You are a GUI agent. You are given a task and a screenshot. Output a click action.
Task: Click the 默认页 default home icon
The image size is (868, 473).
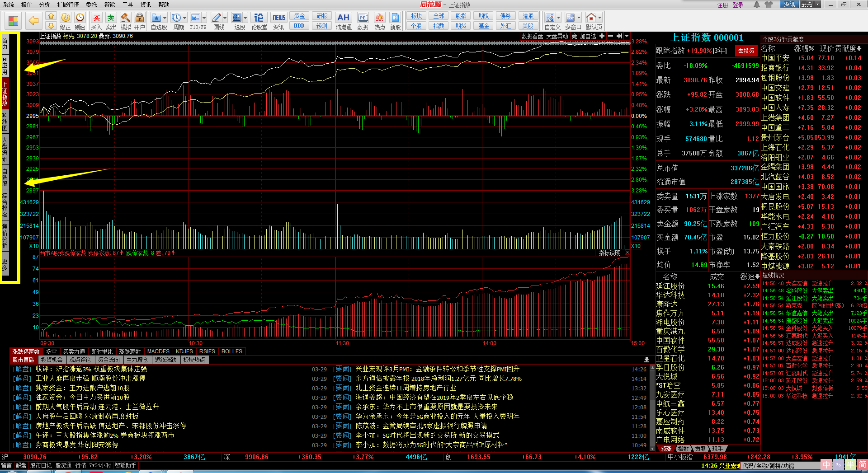[591, 18]
